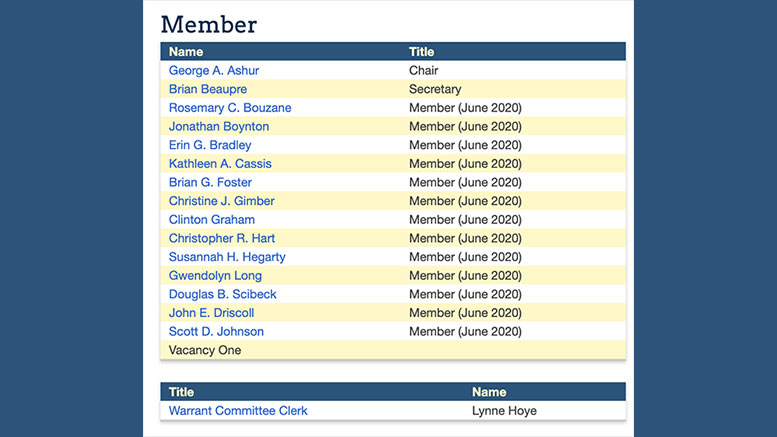Open the Warrant Committee Clerk link
Image resolution: width=777 pixels, height=437 pixels.
tap(238, 411)
